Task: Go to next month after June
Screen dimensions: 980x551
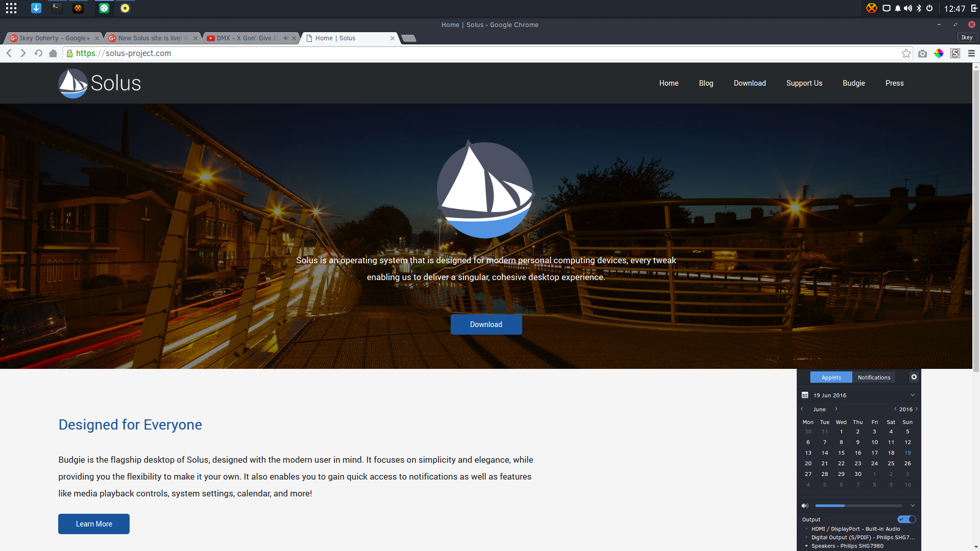Action: tap(836, 409)
